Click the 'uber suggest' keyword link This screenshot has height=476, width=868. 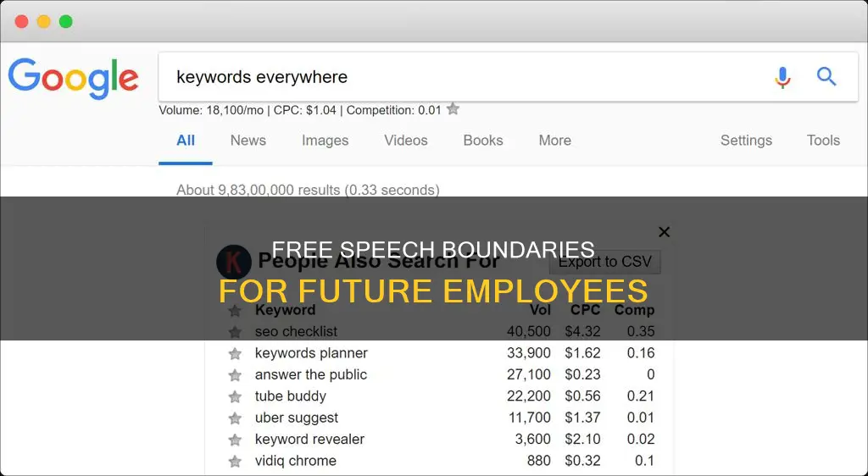pyautogui.click(x=296, y=418)
